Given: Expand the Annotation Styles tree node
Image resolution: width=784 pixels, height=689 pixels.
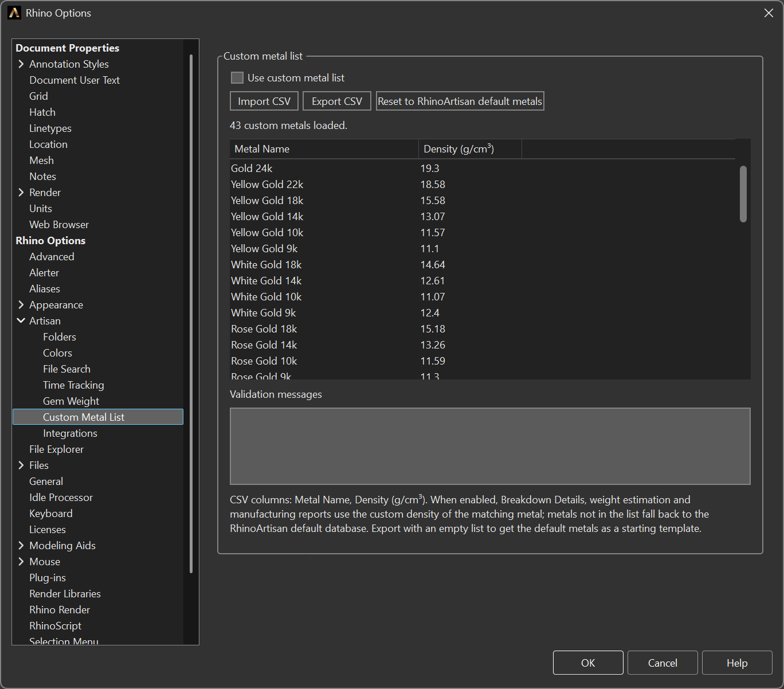Looking at the screenshot, I should (x=21, y=64).
